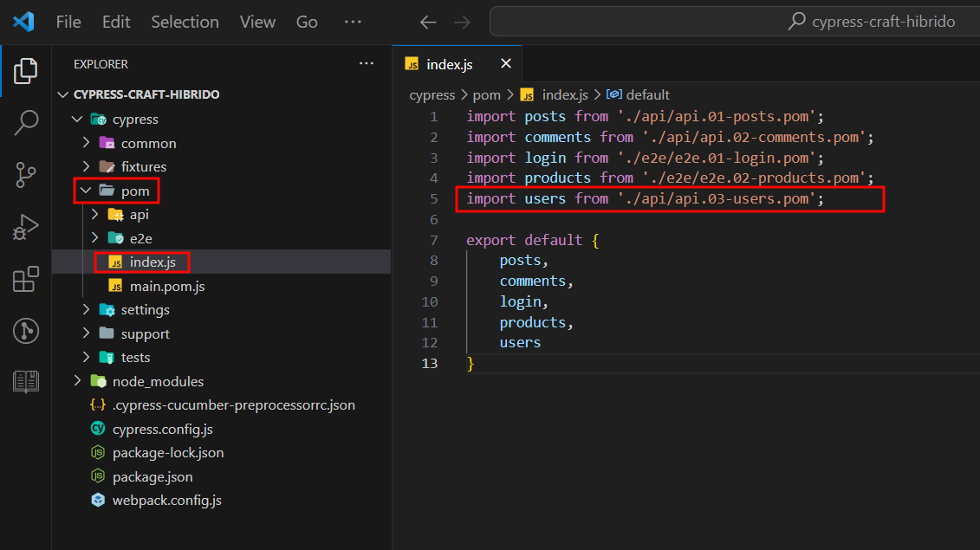Show more menu items via ellipsis

pos(353,22)
